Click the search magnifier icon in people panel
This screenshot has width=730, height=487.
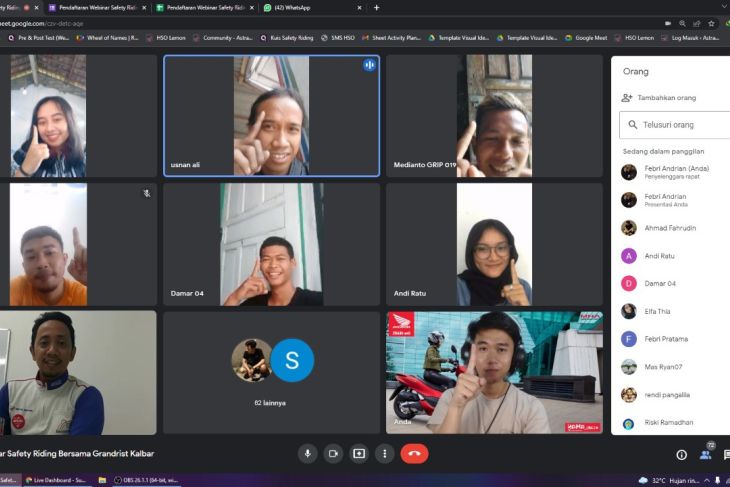[633, 125]
